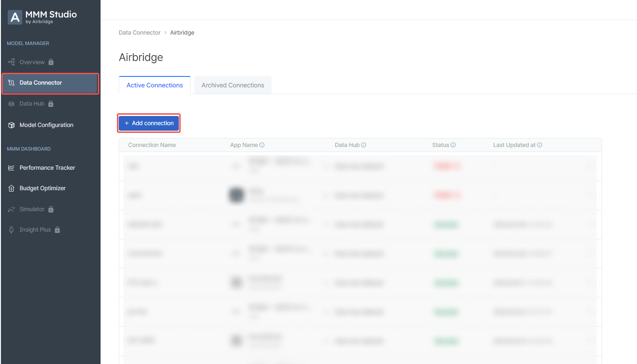The image size is (637, 364).
Task: Click the info icon next to App Name
Action: 262,145
